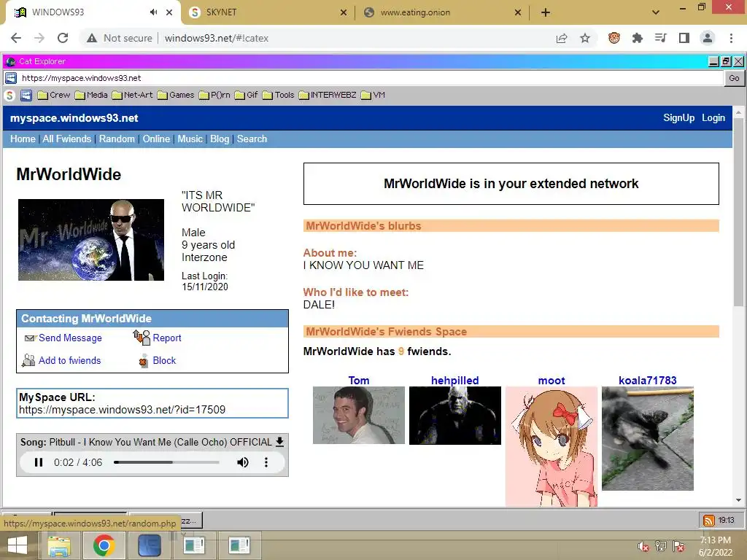
Task: Click the Login link
Action: click(x=713, y=117)
